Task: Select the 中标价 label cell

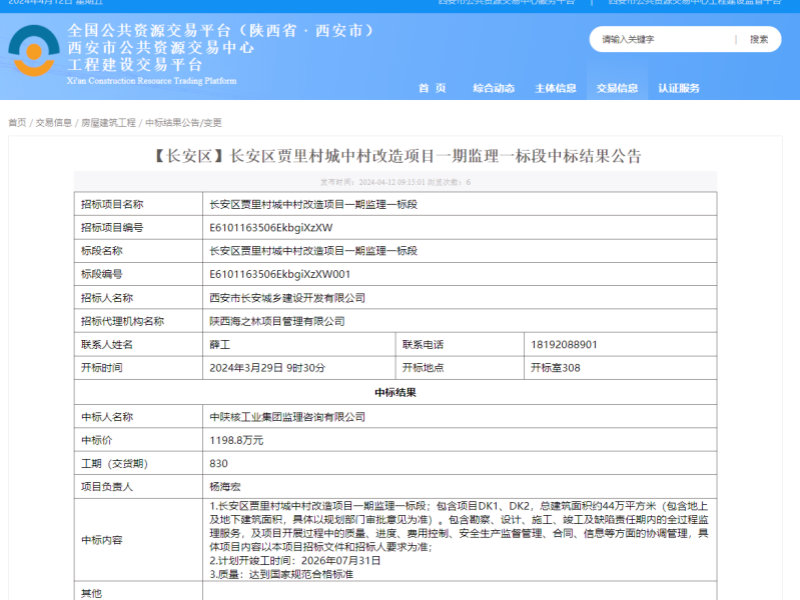Action: [138, 440]
